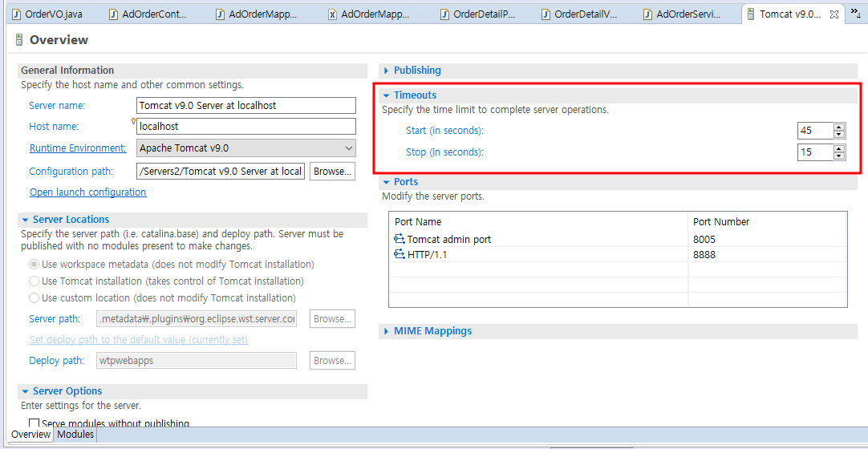This screenshot has width=868, height=449.
Task: Click the Java icon on OrderDetailV tab
Action: click(546, 14)
